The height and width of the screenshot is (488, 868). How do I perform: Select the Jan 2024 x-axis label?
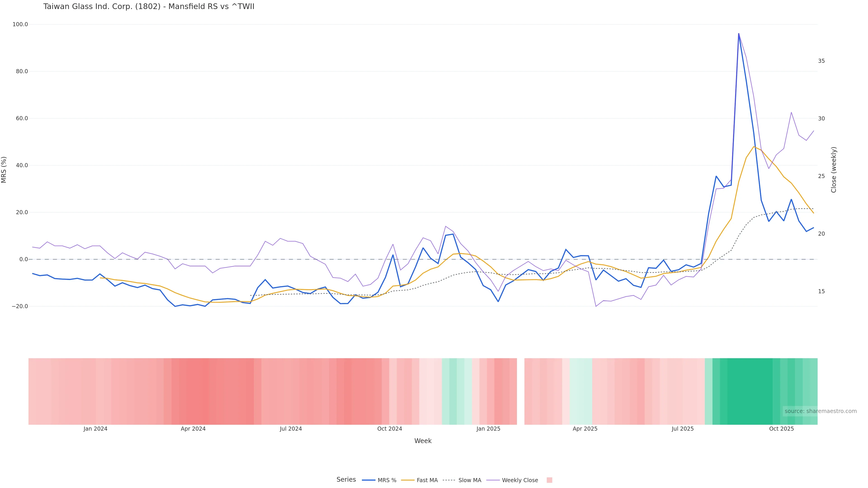(95, 429)
